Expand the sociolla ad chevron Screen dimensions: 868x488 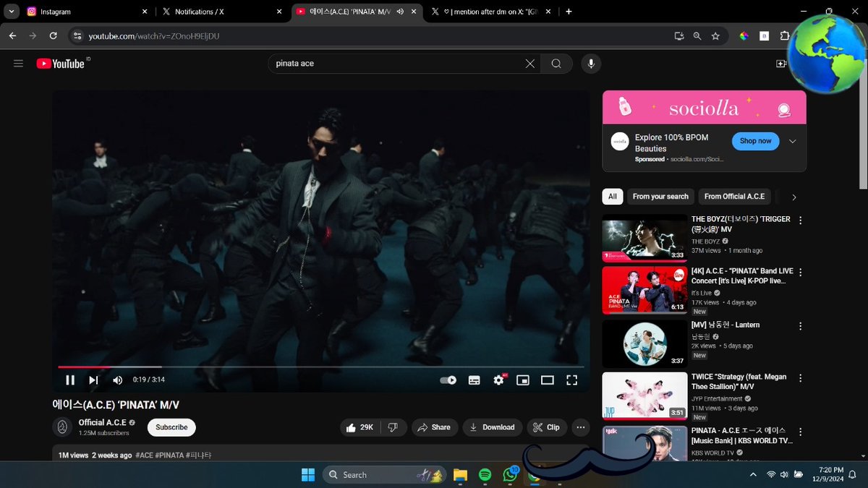[x=793, y=141]
